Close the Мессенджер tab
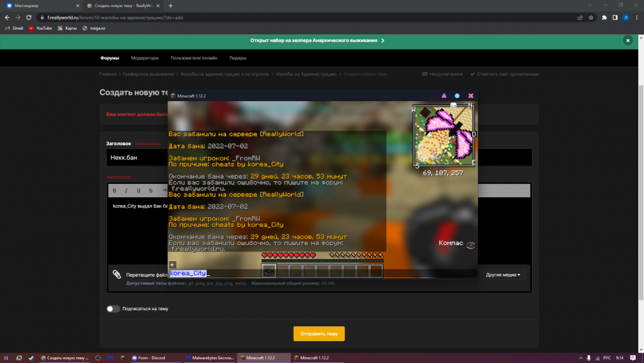The image size is (644, 363). click(x=78, y=6)
